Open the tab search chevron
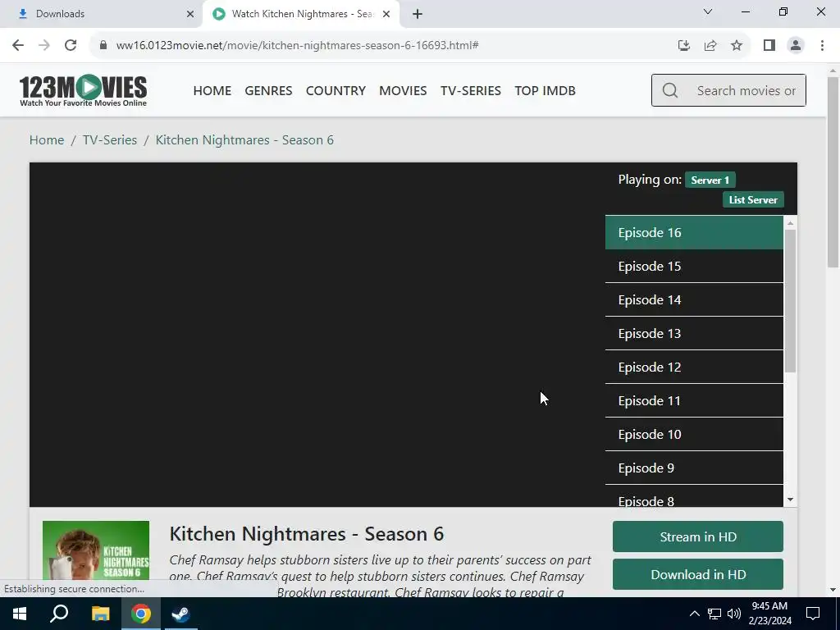 coord(708,11)
